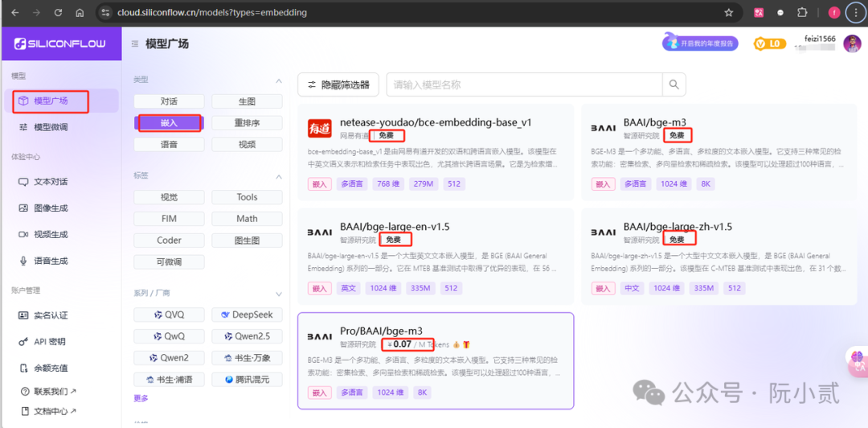Filter by DeepSeek series
This screenshot has width=868, height=428.
point(247,315)
